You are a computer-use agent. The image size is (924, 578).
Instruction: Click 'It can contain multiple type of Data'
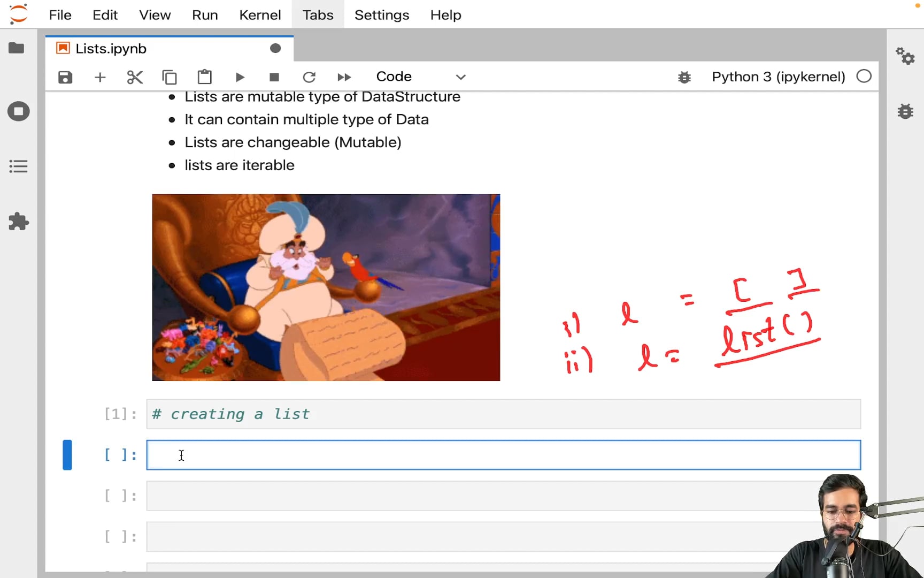tap(306, 119)
